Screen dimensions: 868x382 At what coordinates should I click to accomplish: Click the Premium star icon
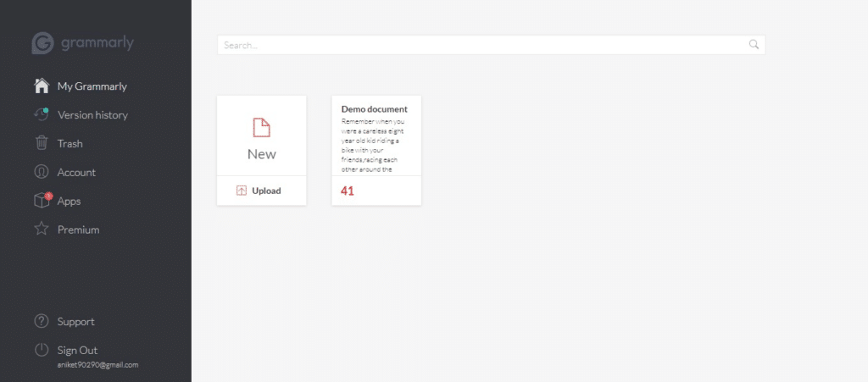[x=42, y=229]
